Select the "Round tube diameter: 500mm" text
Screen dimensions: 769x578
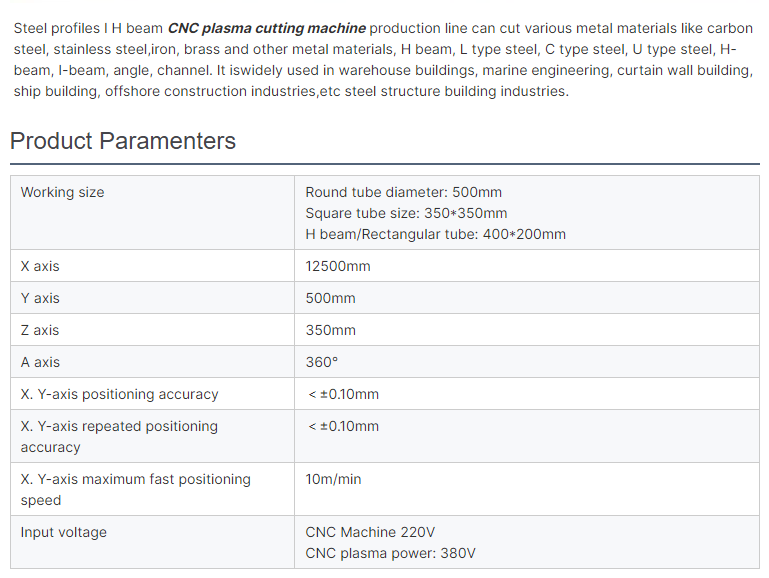pyautogui.click(x=403, y=192)
